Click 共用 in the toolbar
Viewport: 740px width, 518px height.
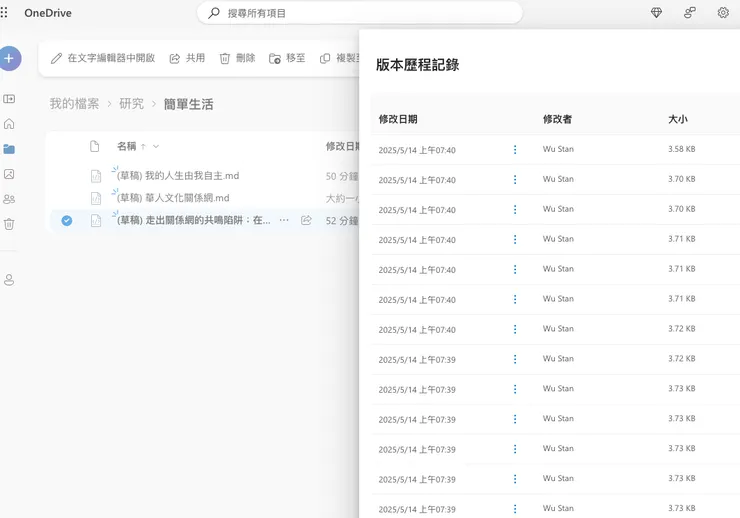pyautogui.click(x=187, y=58)
